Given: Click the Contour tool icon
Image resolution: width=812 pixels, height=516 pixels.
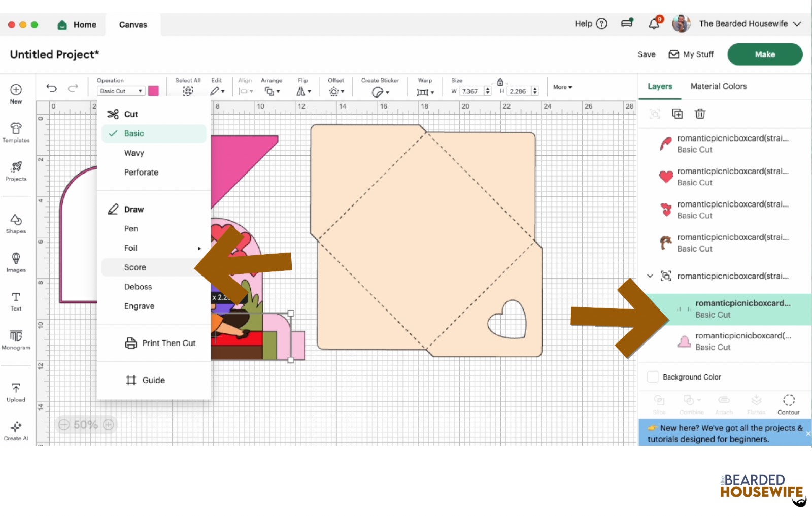Looking at the screenshot, I should 788,404.
